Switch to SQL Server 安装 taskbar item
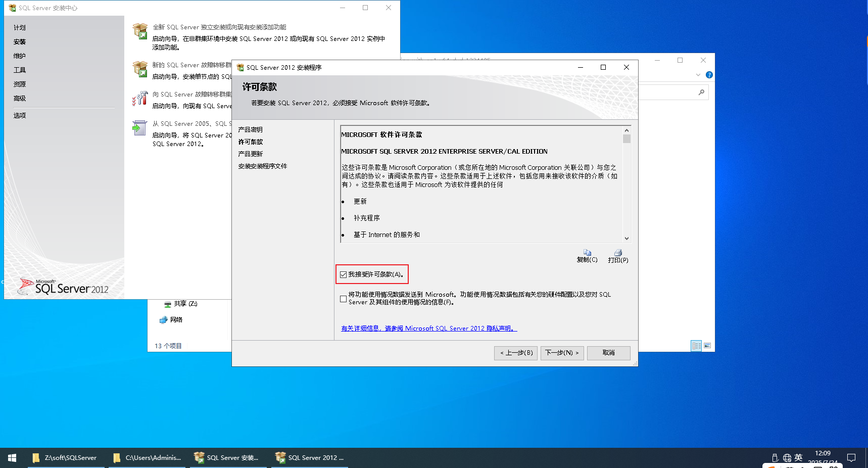 pyautogui.click(x=228, y=458)
